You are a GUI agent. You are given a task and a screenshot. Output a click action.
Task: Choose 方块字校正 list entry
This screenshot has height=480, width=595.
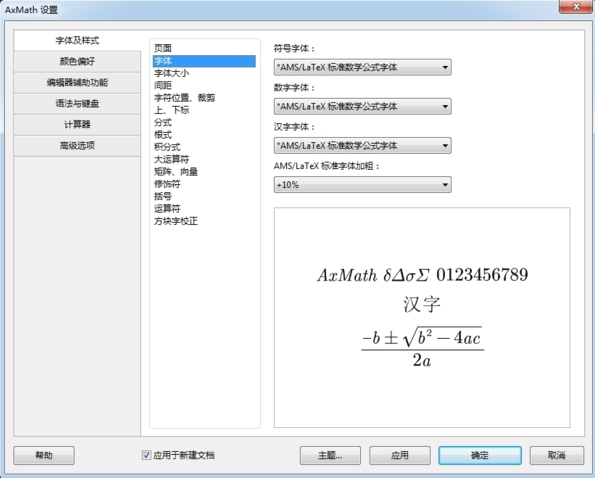tap(204, 221)
